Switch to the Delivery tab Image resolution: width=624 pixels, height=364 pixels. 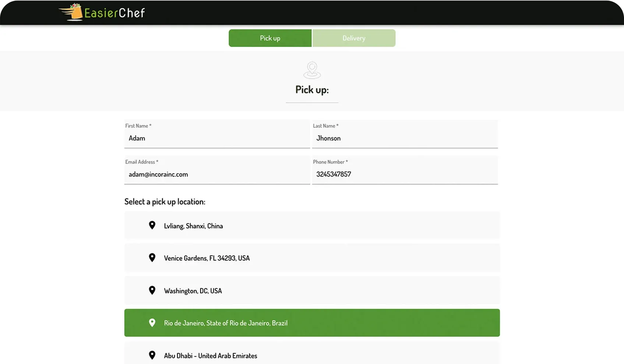click(x=354, y=38)
